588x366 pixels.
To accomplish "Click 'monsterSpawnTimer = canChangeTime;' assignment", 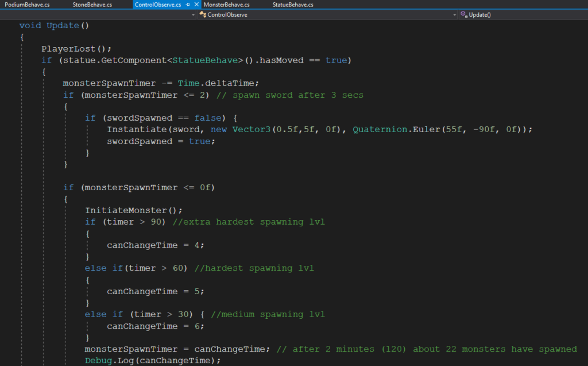I will tap(177, 349).
